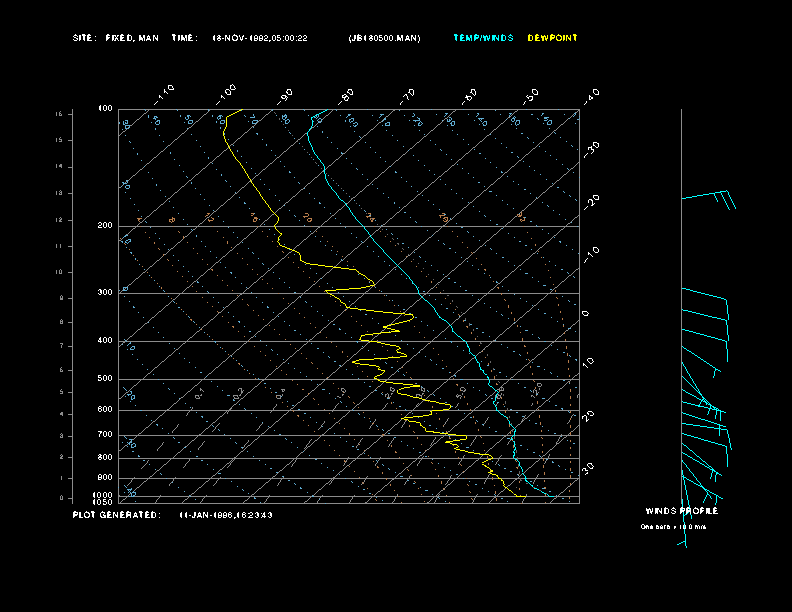
Task: Click the -40 temperature label at top right
Action: 591,95
